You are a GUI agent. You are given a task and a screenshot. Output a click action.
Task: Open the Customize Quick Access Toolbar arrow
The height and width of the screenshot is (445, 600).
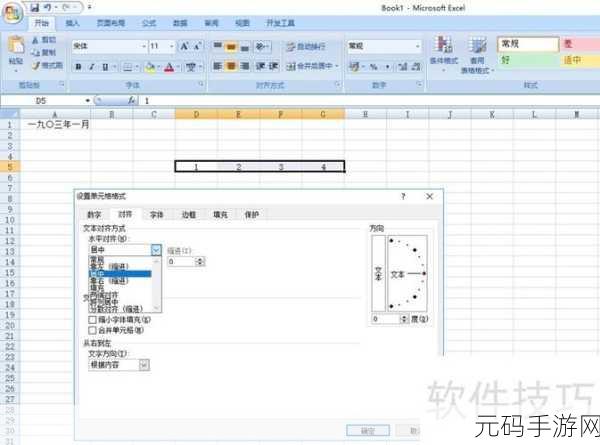coord(90,7)
